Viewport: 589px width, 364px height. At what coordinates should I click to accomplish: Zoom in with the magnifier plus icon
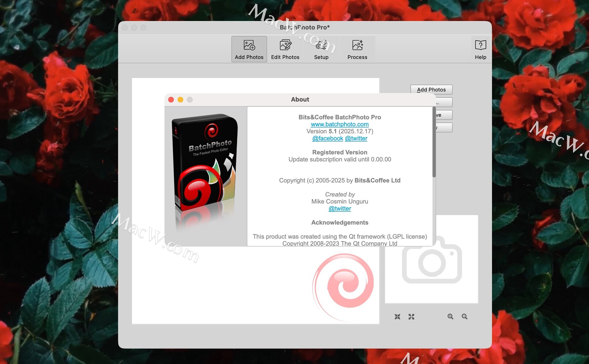pyautogui.click(x=450, y=317)
